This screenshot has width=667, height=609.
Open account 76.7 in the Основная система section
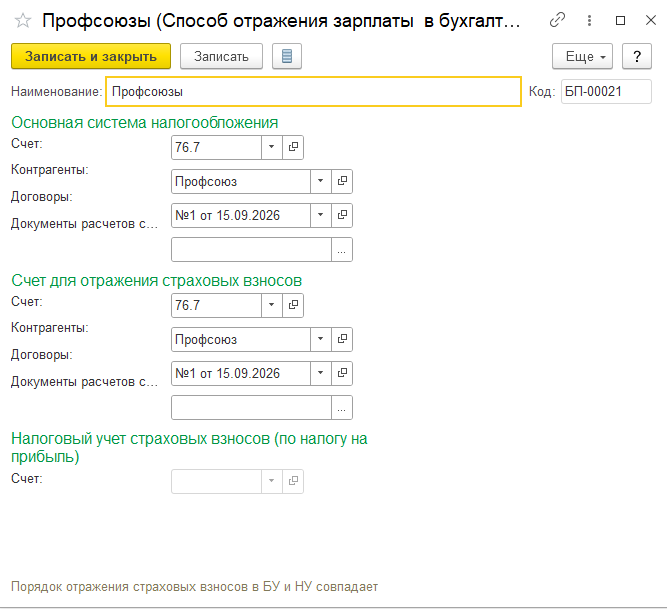pos(293,147)
